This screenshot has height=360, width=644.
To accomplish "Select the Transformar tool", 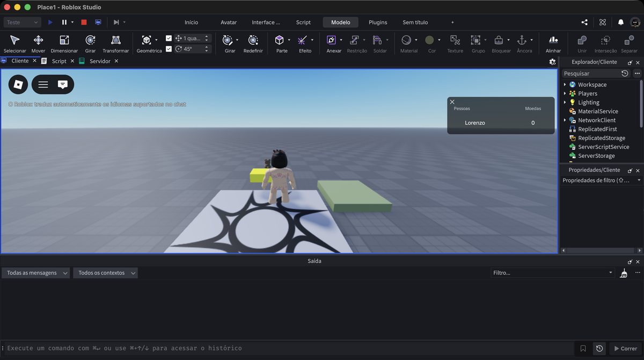I will (115, 40).
